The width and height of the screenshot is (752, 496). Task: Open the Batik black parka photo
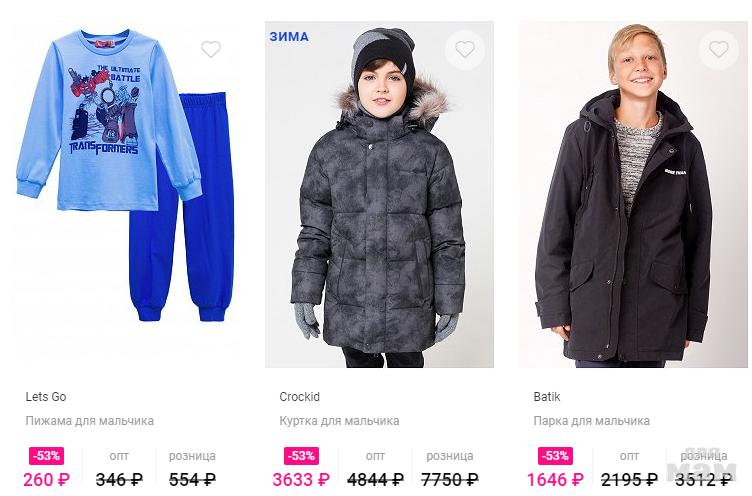tap(633, 194)
